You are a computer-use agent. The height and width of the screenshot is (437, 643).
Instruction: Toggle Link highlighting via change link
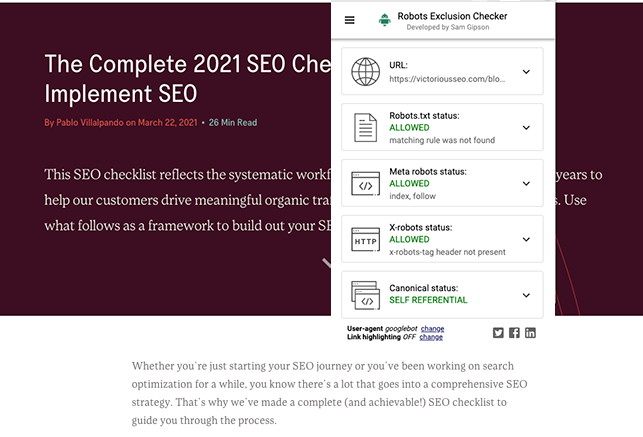[431, 338]
